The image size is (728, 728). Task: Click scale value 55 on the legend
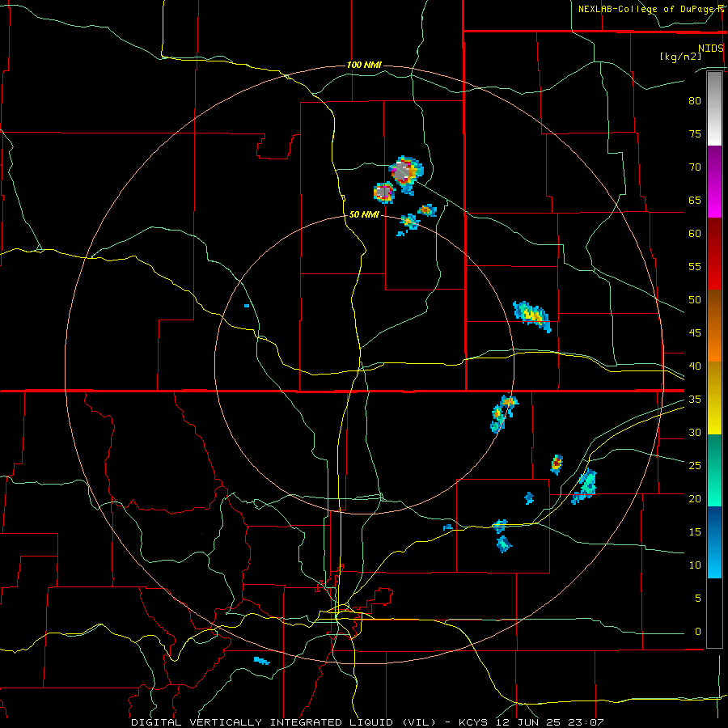click(x=695, y=267)
